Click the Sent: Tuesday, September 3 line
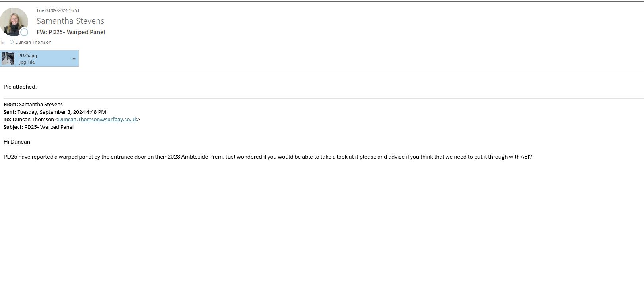The width and height of the screenshot is (644, 301). pos(55,112)
